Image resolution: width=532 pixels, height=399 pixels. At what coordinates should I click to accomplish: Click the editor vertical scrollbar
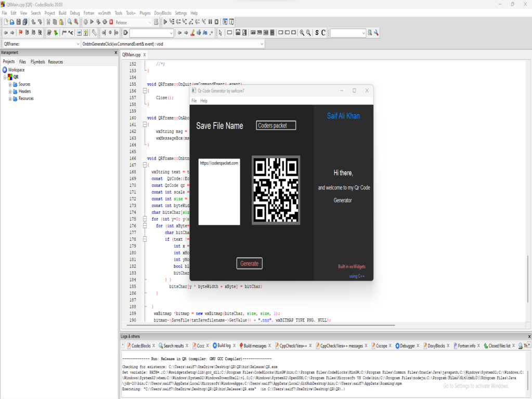pos(528,278)
